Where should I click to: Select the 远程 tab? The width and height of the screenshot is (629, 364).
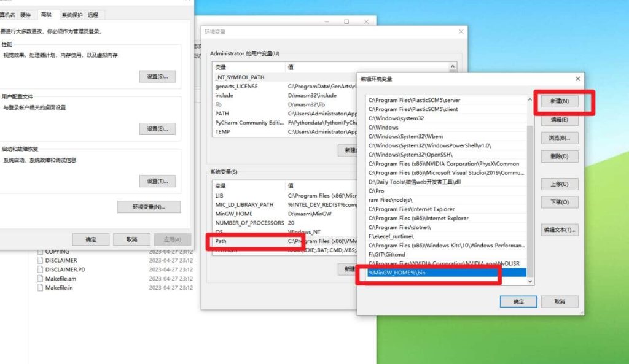pos(93,15)
